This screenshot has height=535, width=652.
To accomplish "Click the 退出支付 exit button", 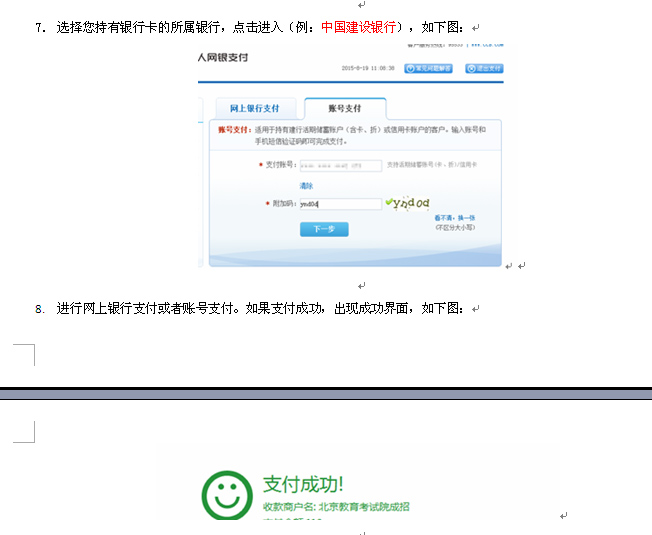I will (484, 68).
